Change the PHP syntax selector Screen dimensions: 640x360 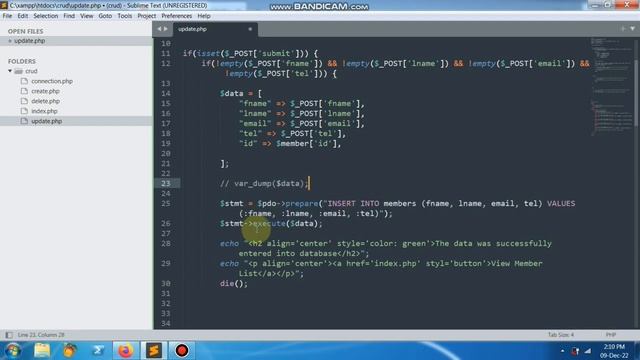pyautogui.click(x=611, y=335)
